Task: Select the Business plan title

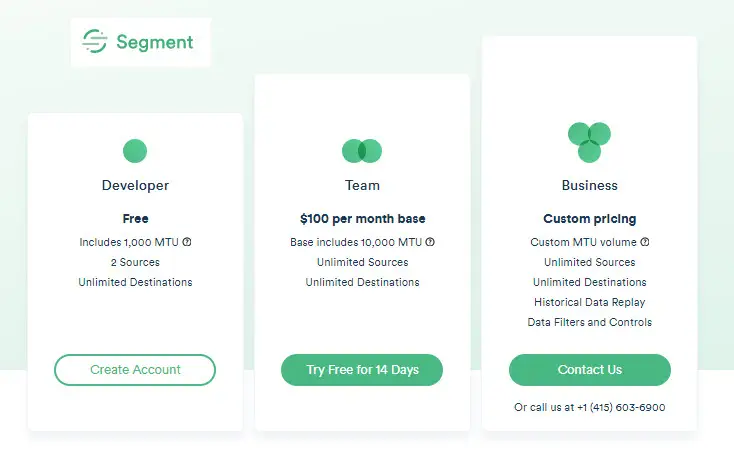Action: (x=590, y=185)
